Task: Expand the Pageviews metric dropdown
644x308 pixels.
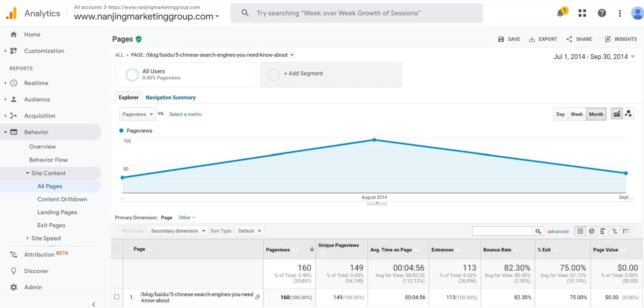Action: [137, 114]
